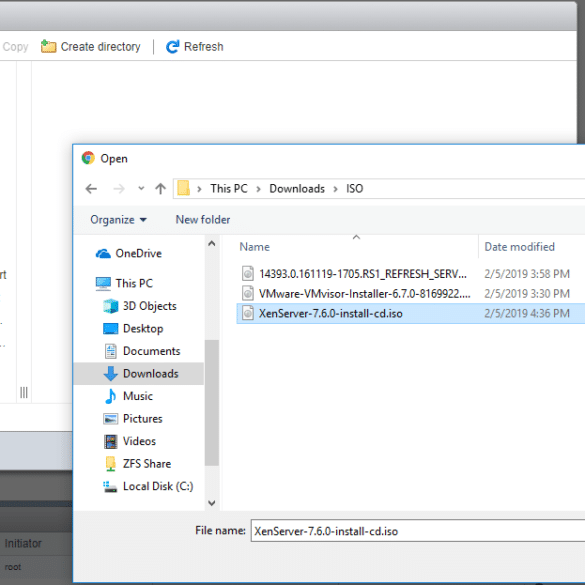Click the root entry in background window
The height and width of the screenshot is (585, 585).
tap(13, 567)
